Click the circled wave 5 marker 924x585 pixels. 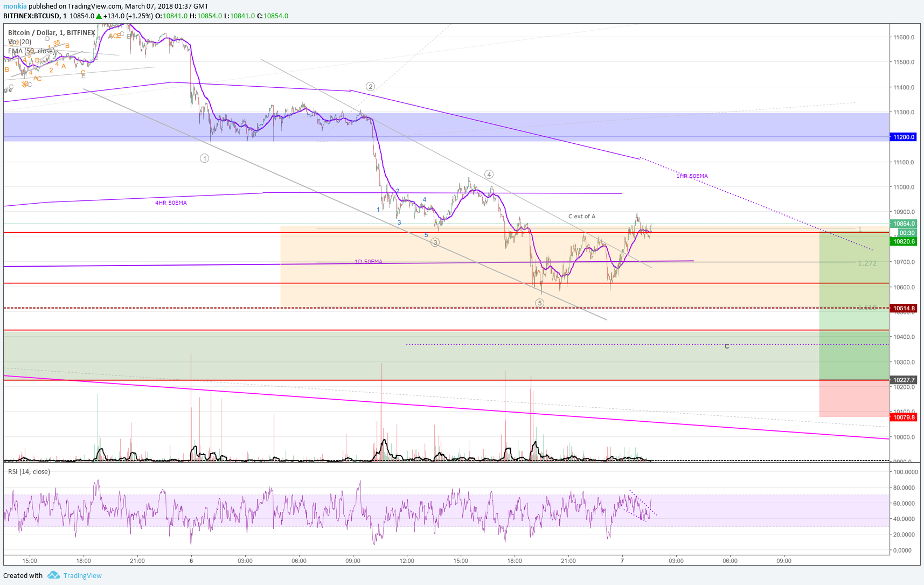pos(540,303)
